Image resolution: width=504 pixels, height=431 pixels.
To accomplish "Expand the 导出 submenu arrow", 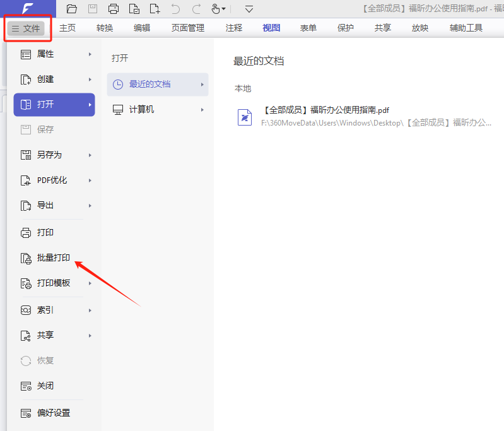I will tap(90, 206).
